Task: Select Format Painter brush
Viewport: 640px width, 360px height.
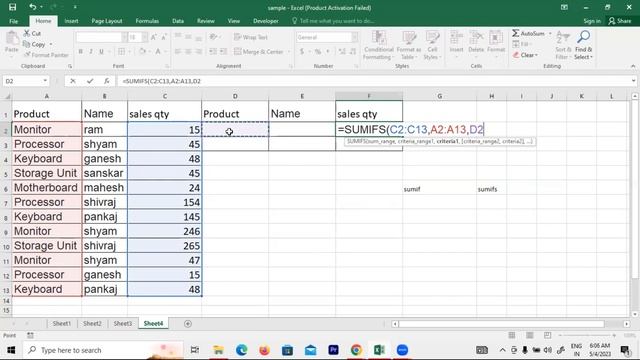Action: (27, 55)
